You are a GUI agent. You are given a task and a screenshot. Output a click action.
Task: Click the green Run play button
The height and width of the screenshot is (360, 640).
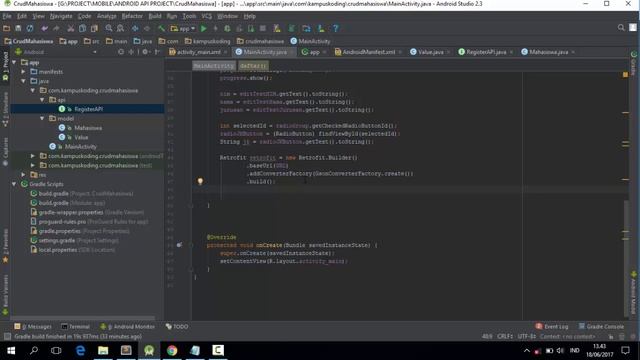204,29
